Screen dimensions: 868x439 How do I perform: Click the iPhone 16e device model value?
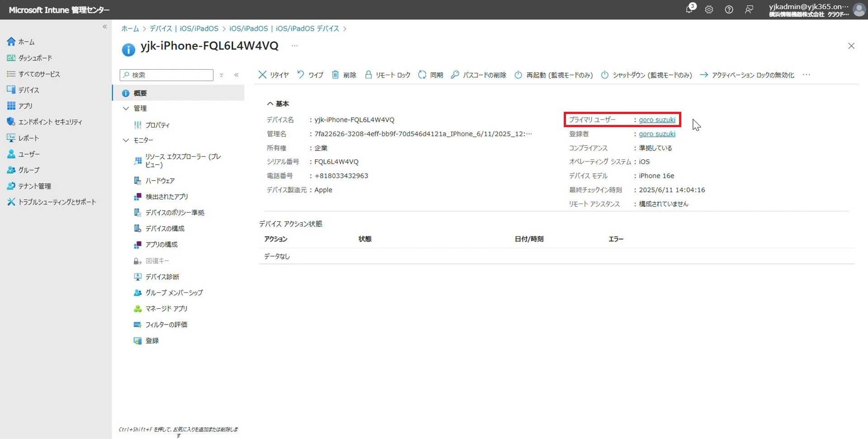coord(656,176)
